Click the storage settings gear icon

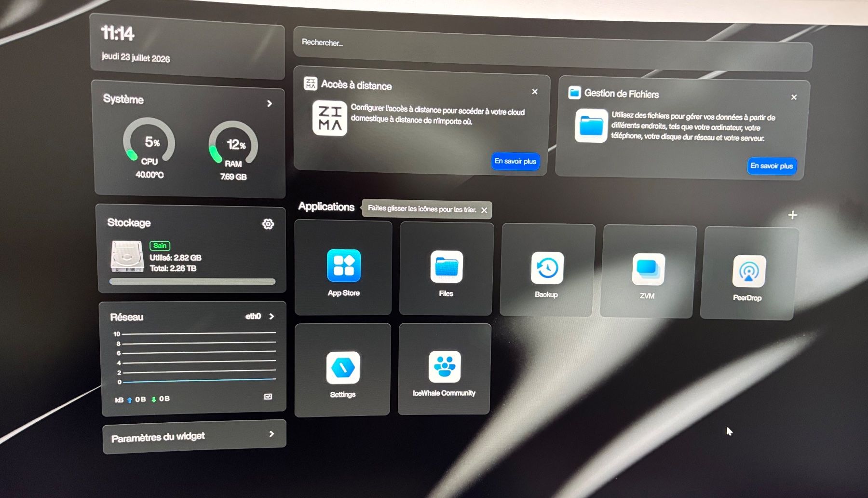coord(268,224)
